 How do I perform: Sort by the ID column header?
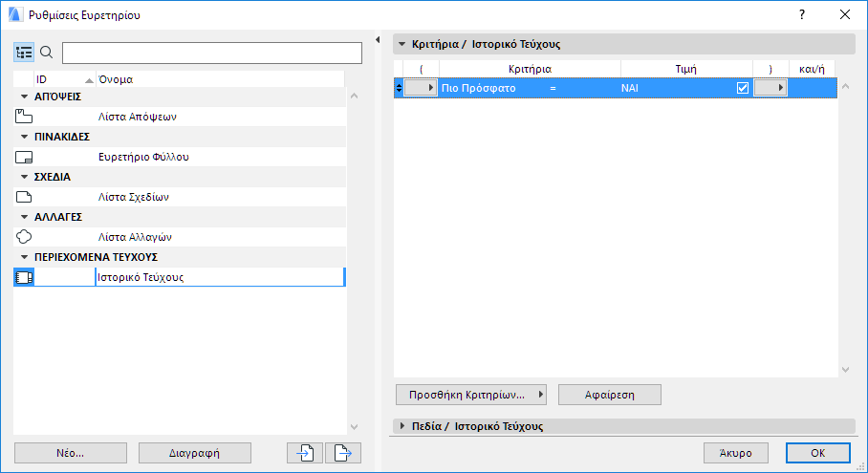coord(65,79)
